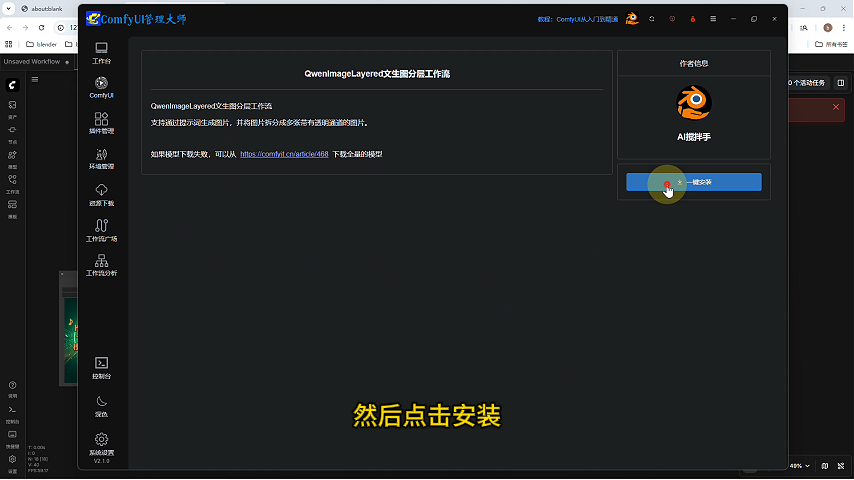Open the 控制台 console panel

pyautogui.click(x=101, y=368)
